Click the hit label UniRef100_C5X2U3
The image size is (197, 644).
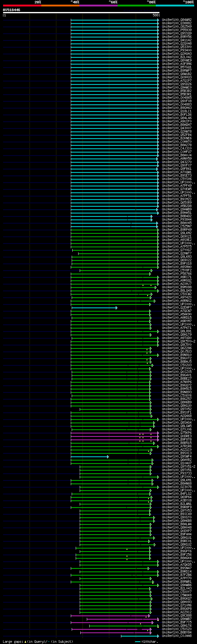[x=177, y=365]
